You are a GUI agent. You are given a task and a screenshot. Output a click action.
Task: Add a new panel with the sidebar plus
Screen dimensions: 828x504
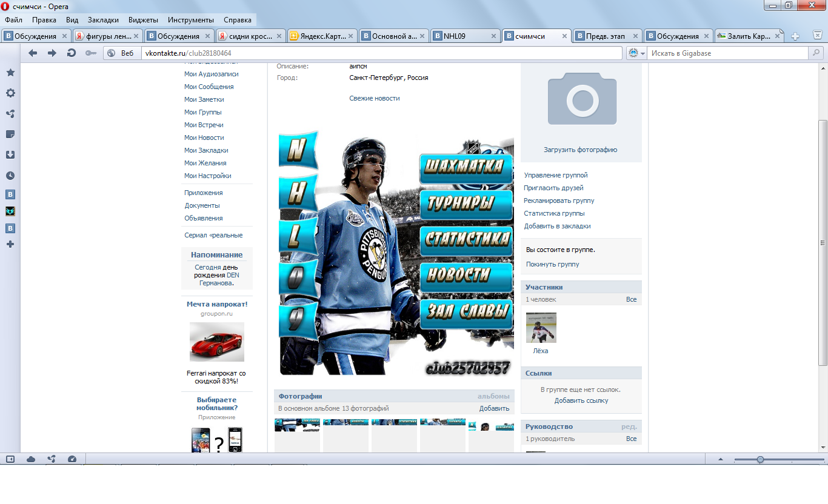[10, 244]
